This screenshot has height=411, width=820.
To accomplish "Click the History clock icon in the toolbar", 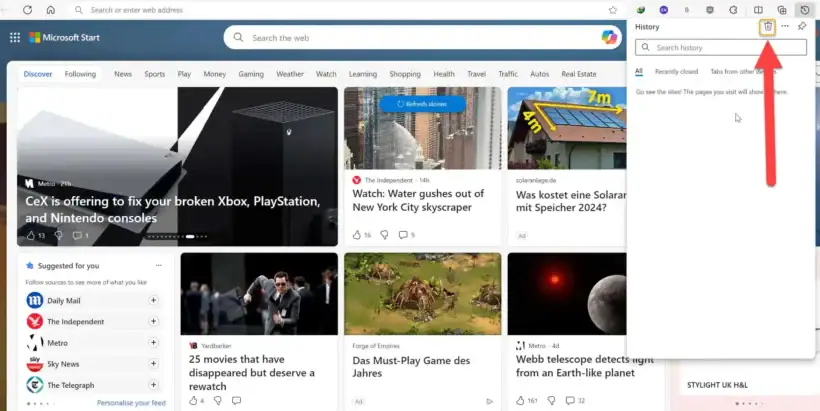I will coord(805,10).
